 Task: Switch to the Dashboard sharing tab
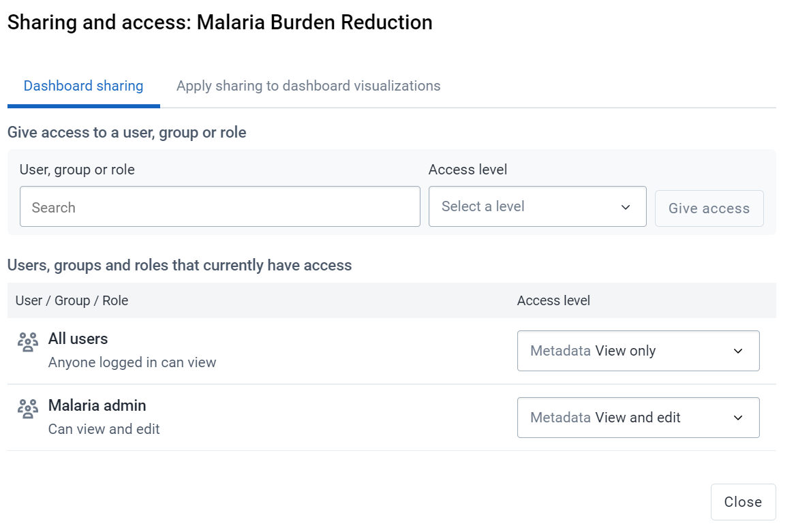coord(84,86)
